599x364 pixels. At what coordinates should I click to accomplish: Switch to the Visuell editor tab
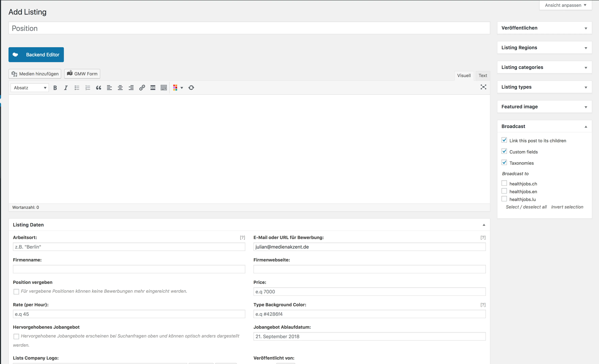[464, 76]
